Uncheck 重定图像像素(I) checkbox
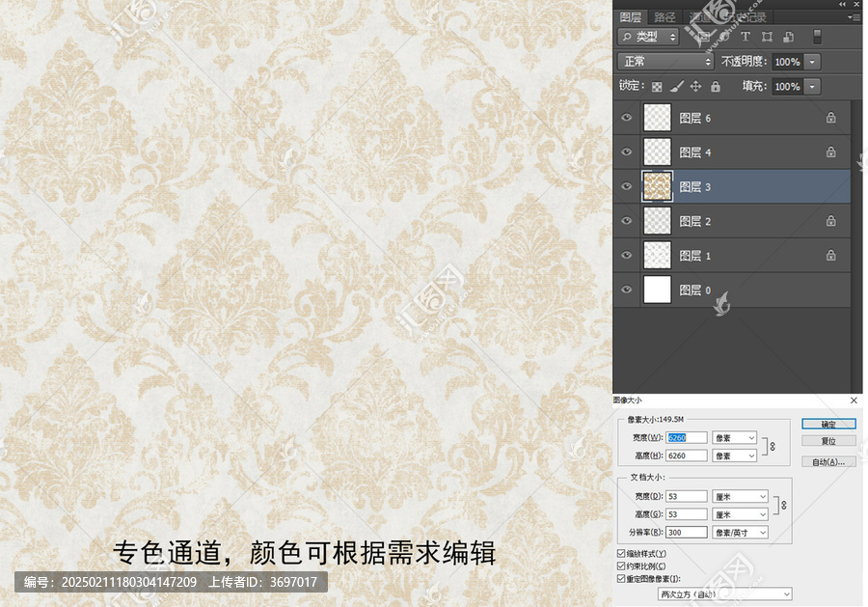This screenshot has height=607, width=868. point(621,579)
